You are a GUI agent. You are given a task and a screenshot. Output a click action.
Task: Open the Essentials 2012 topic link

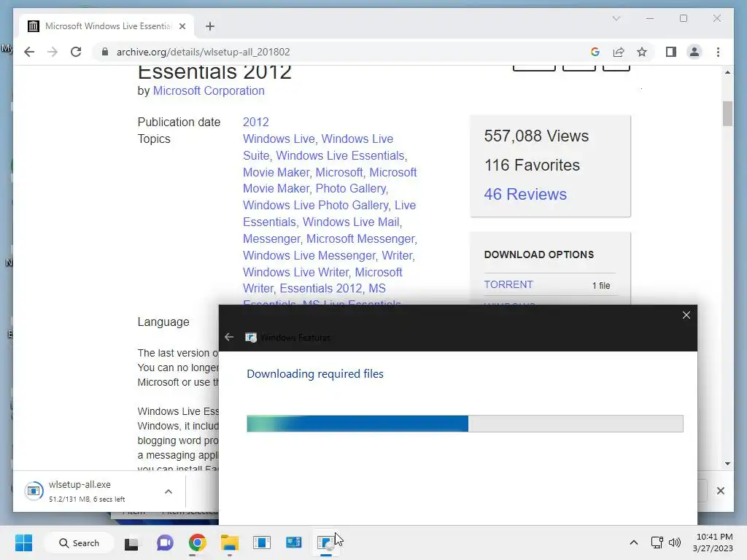(x=321, y=288)
